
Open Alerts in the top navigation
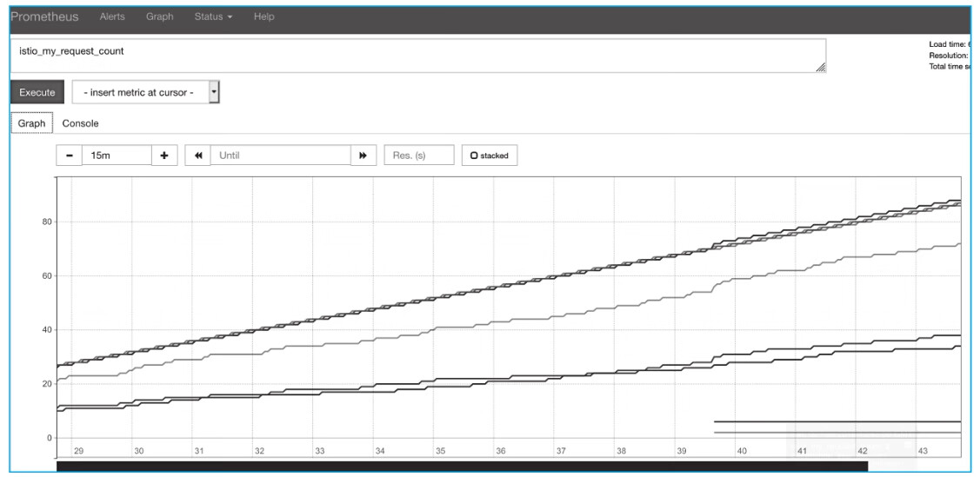[x=111, y=17]
